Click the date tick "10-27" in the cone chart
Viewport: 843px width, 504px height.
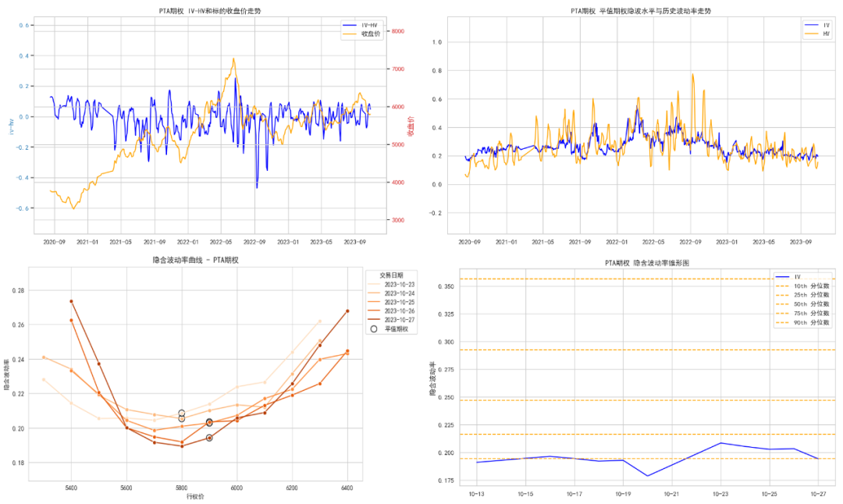pos(818,495)
